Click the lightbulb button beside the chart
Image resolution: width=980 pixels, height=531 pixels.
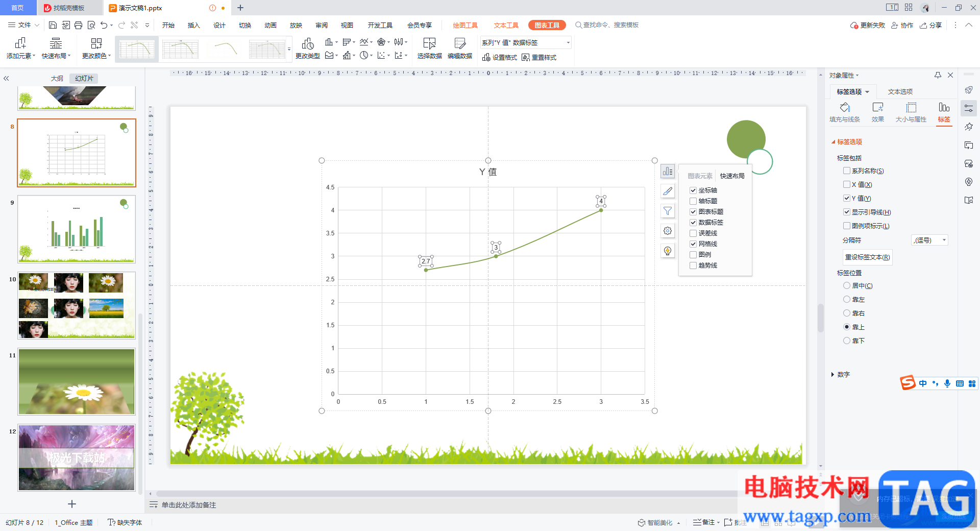pyautogui.click(x=668, y=251)
